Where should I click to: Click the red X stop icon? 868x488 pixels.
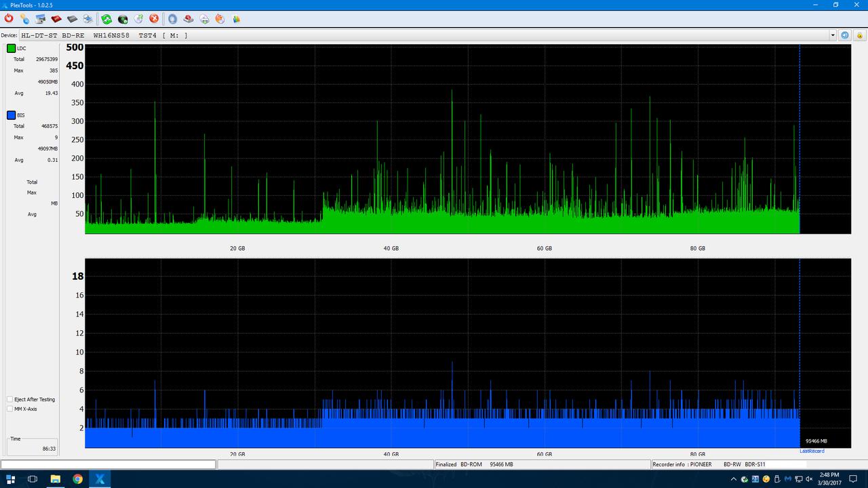[x=154, y=19]
